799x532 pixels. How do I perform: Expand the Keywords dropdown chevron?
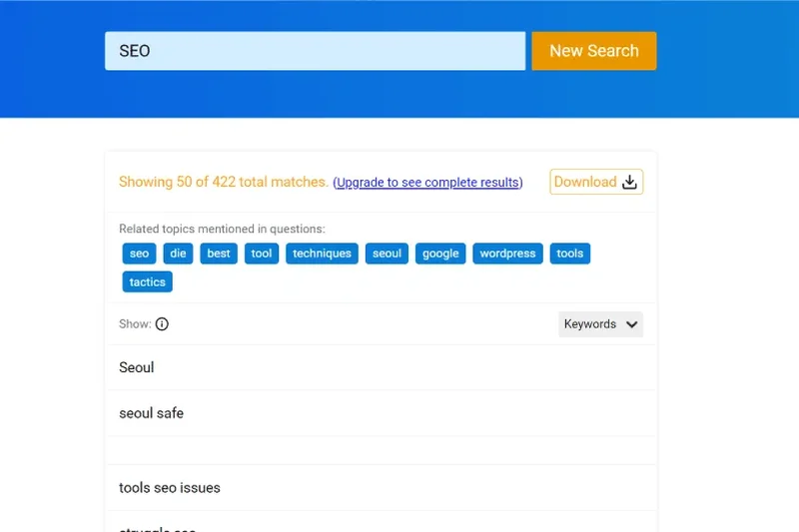pyautogui.click(x=631, y=324)
